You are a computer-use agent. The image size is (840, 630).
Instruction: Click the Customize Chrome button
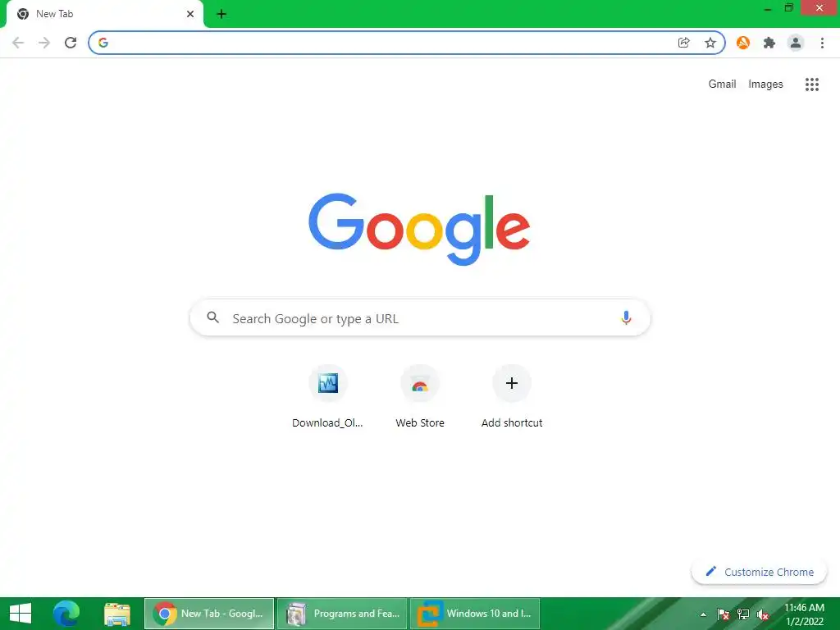tap(759, 572)
